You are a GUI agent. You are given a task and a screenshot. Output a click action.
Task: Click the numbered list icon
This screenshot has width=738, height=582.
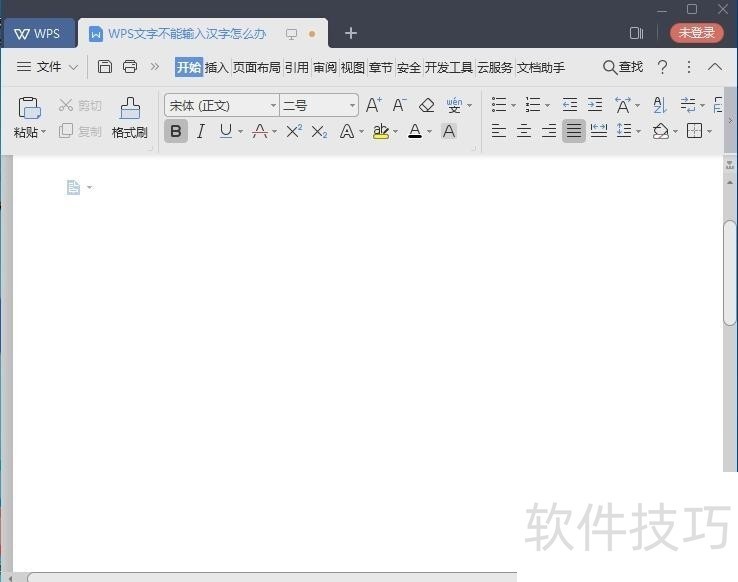(533, 104)
